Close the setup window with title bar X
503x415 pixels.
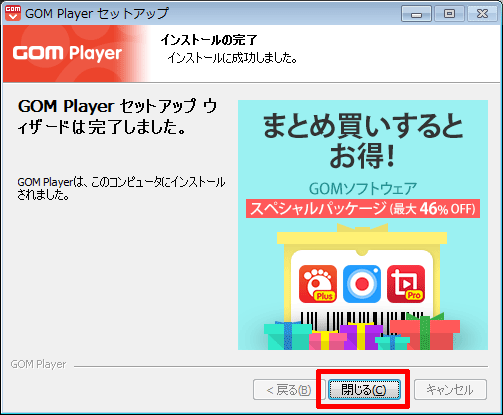tap(482, 14)
